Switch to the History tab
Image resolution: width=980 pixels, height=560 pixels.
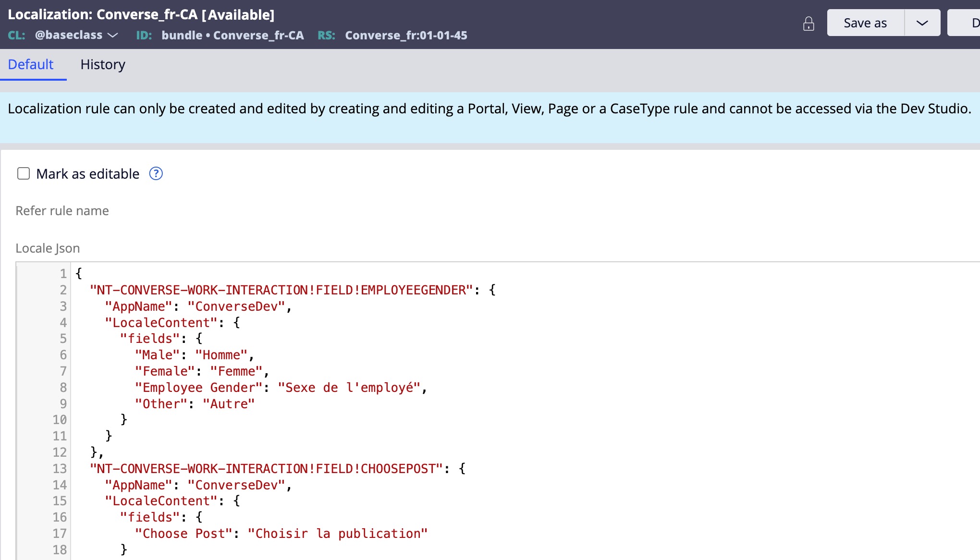pyautogui.click(x=103, y=64)
